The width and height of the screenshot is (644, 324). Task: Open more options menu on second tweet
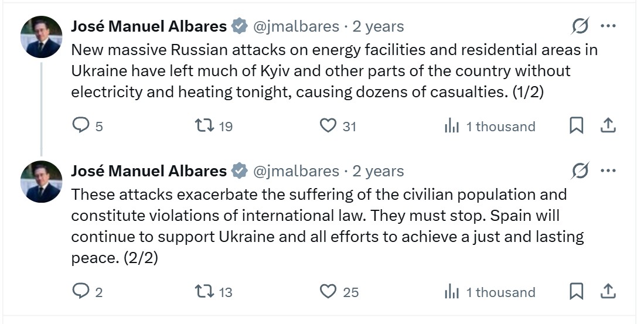(x=608, y=171)
